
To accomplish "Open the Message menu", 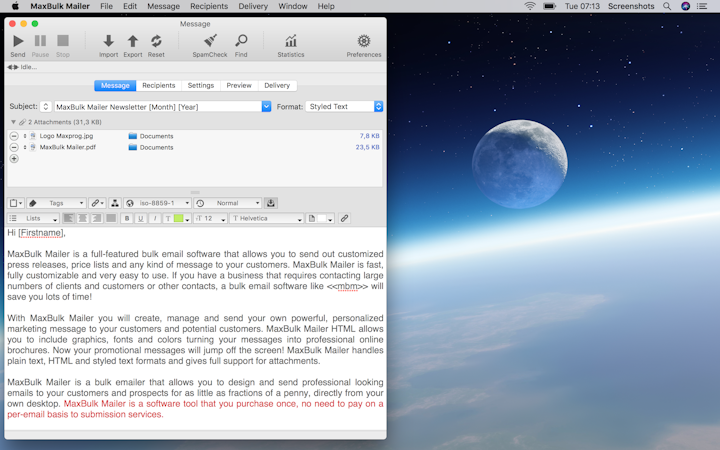I will [163, 6].
